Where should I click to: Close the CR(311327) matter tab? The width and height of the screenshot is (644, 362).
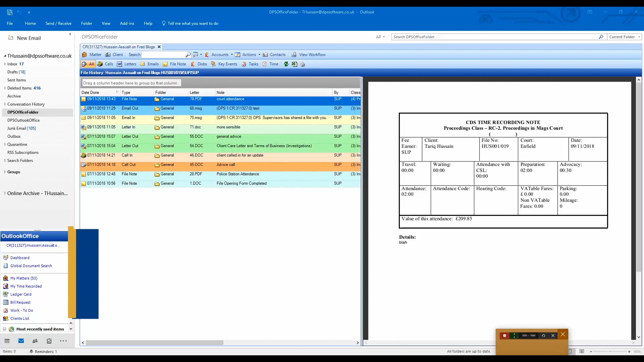[159, 47]
